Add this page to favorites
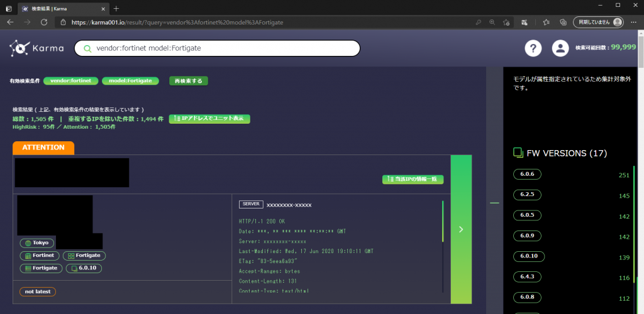Screen dimensions: 644x314 click(506, 22)
